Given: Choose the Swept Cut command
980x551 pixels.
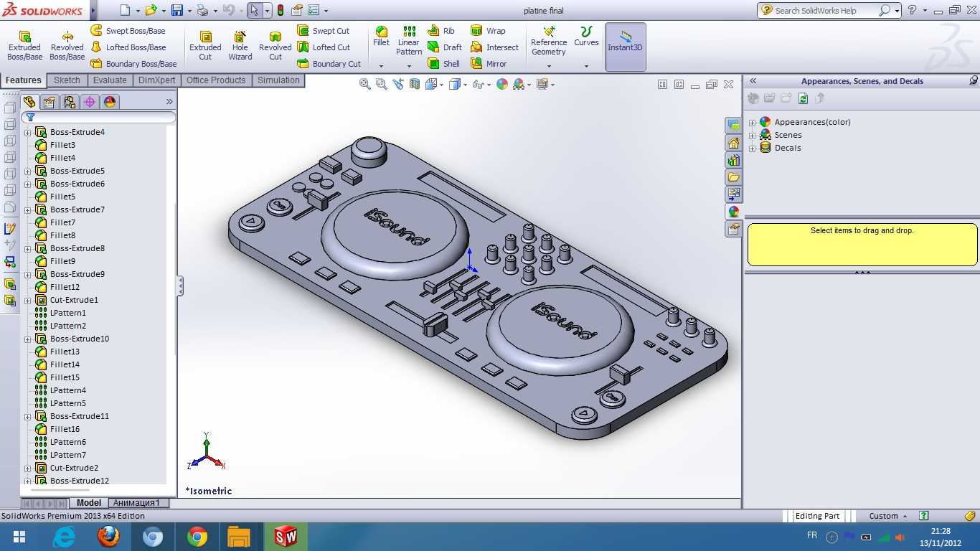Looking at the screenshot, I should [x=324, y=31].
